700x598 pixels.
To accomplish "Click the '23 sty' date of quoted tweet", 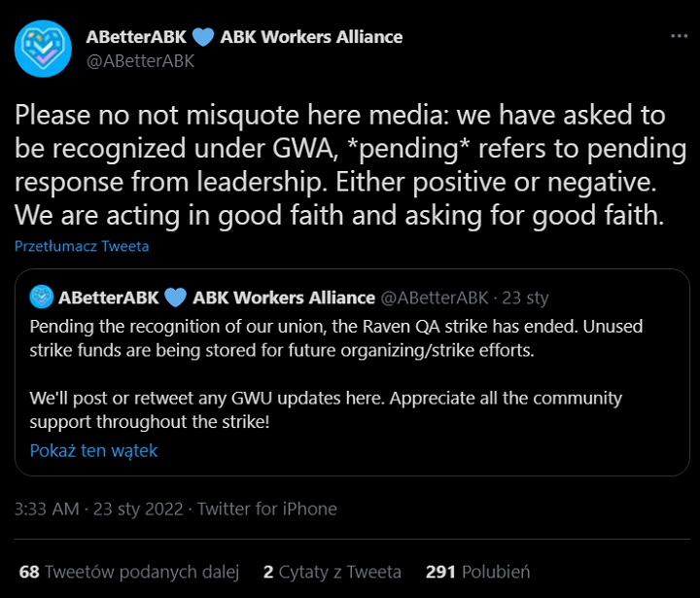I will coord(525,298).
